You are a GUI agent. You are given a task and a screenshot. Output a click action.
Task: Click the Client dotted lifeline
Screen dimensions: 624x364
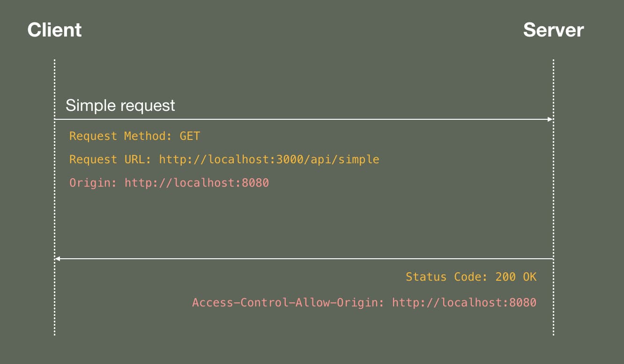55,211
